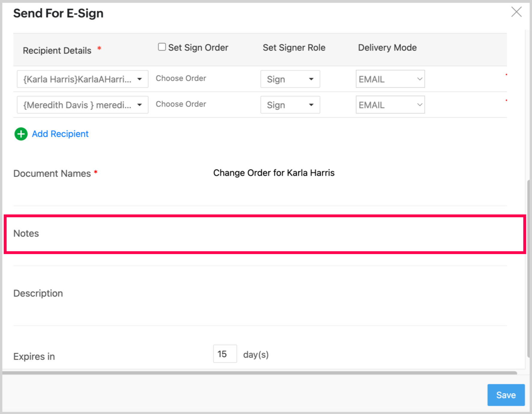Screen dimensions: 532x414
Task: Click the Add Recipient link
Action: click(60, 134)
